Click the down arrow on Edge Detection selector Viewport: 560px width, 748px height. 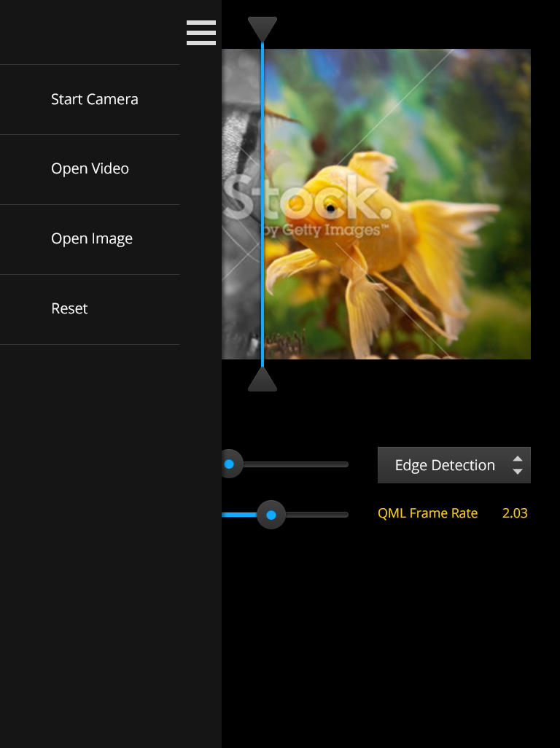pyautogui.click(x=518, y=472)
